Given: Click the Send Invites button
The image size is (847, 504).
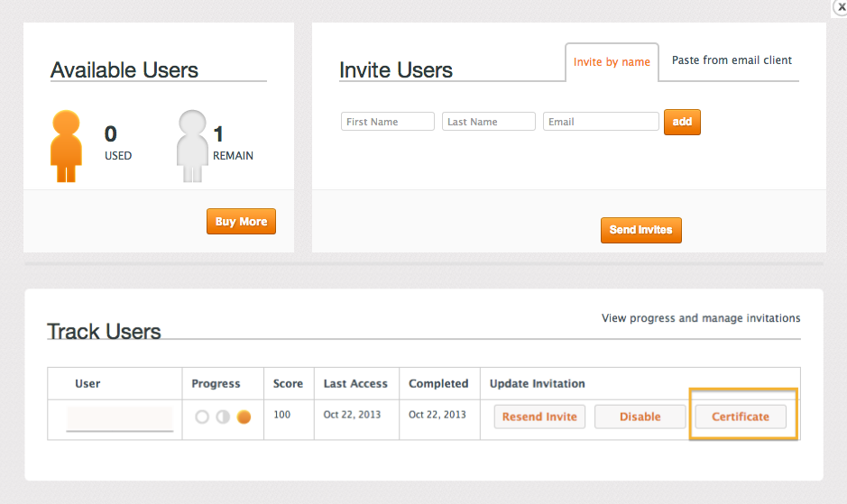Looking at the screenshot, I should tap(641, 230).
